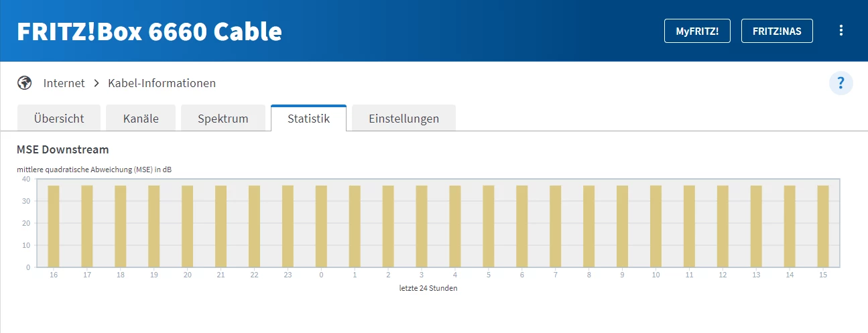Click the MSE bar for hour 11
Screen dimensions: 868x333
click(690, 226)
